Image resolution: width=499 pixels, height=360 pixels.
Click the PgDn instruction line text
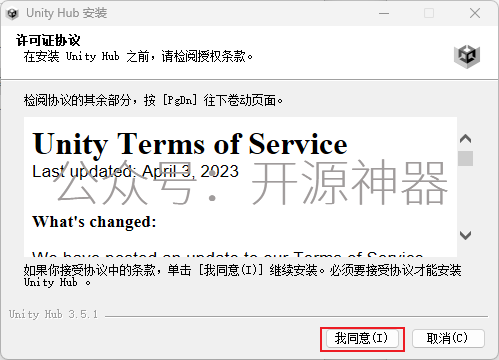coord(153,100)
